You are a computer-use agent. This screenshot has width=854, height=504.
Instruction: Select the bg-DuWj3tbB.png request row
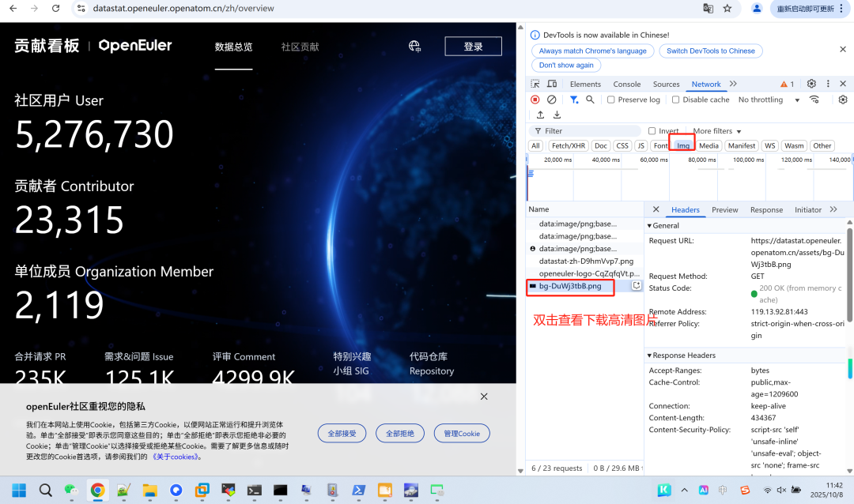(x=570, y=288)
